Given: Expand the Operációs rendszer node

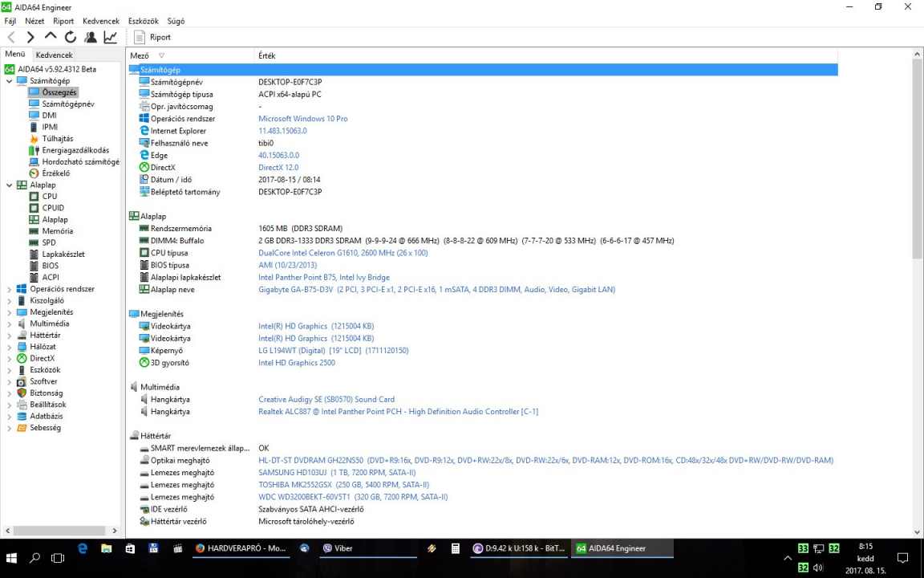Looking at the screenshot, I should (x=10, y=289).
